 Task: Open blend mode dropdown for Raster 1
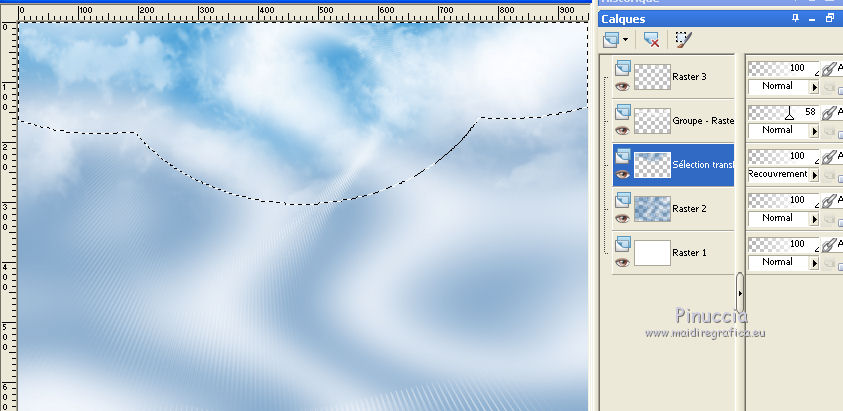(x=814, y=263)
